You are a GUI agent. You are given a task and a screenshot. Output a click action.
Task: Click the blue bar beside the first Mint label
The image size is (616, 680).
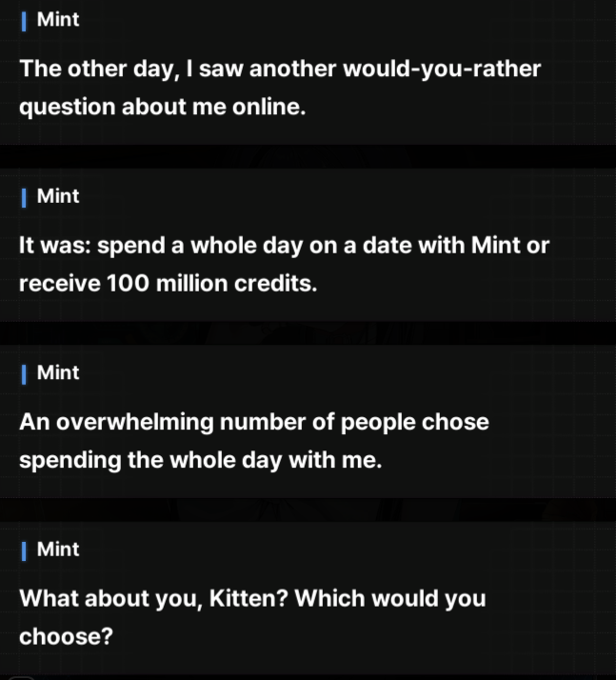pos(24,21)
